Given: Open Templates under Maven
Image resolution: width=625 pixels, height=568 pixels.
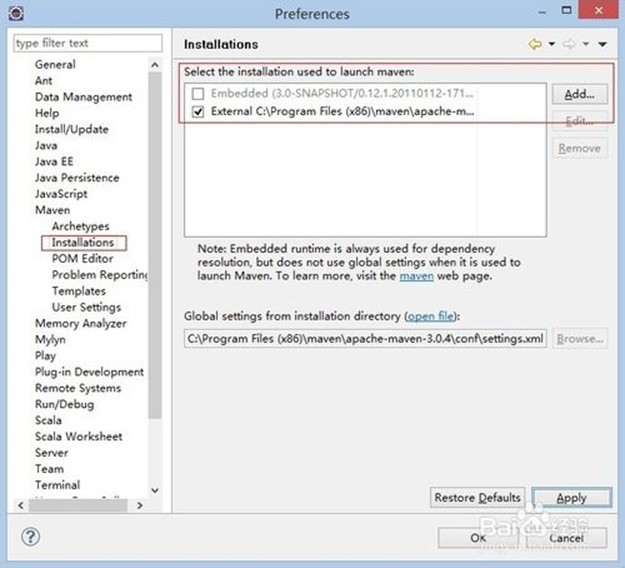Looking at the screenshot, I should (x=79, y=291).
